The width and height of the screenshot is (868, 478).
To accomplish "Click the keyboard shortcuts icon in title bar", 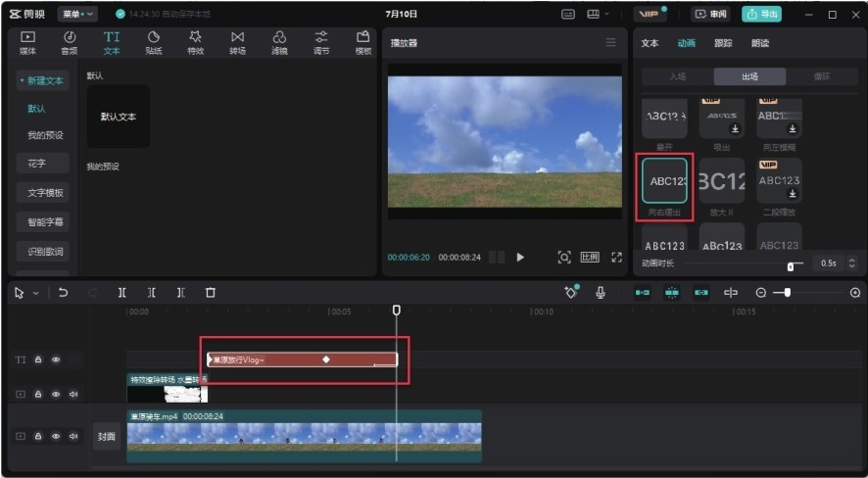I will (568, 15).
